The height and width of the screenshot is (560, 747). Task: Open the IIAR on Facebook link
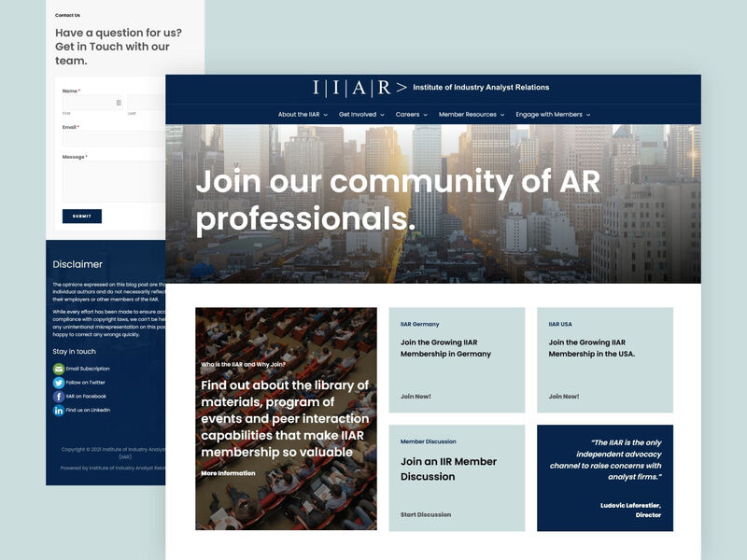[x=86, y=396]
